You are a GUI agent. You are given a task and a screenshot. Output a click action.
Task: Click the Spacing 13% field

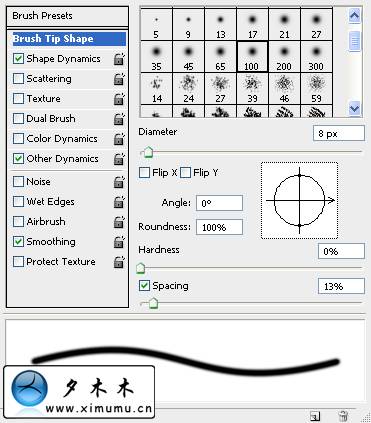pyautogui.click(x=341, y=286)
